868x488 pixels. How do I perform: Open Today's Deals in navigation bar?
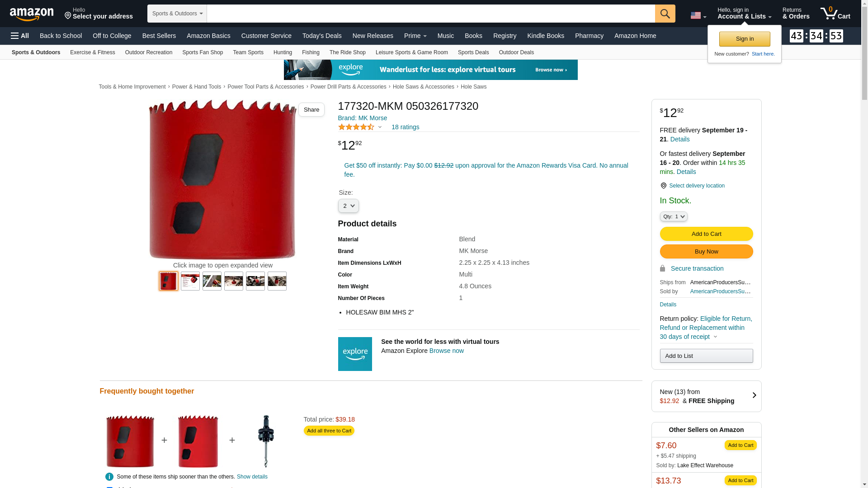(x=322, y=36)
